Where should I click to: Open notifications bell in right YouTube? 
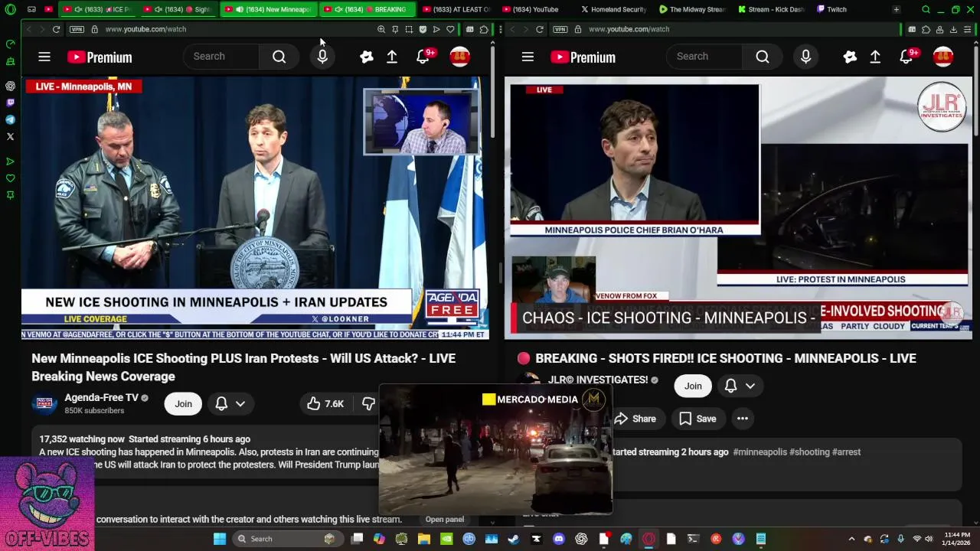pos(906,57)
